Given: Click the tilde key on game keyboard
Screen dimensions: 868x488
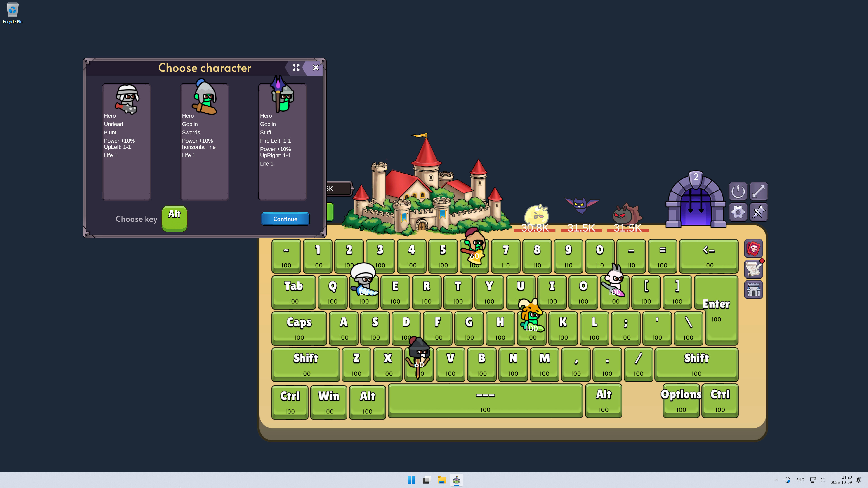Looking at the screenshot, I should coord(286,256).
